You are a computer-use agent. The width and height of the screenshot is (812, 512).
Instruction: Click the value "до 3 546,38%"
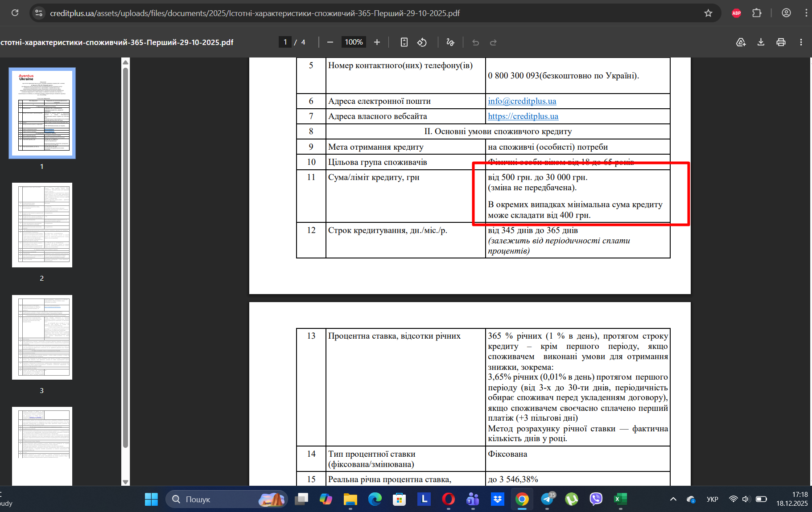513,479
